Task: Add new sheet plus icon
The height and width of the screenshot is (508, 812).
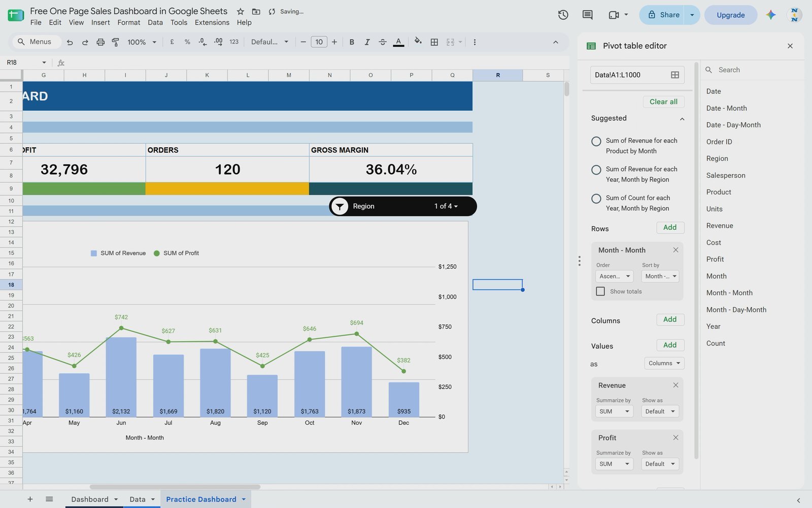Action: tap(30, 499)
